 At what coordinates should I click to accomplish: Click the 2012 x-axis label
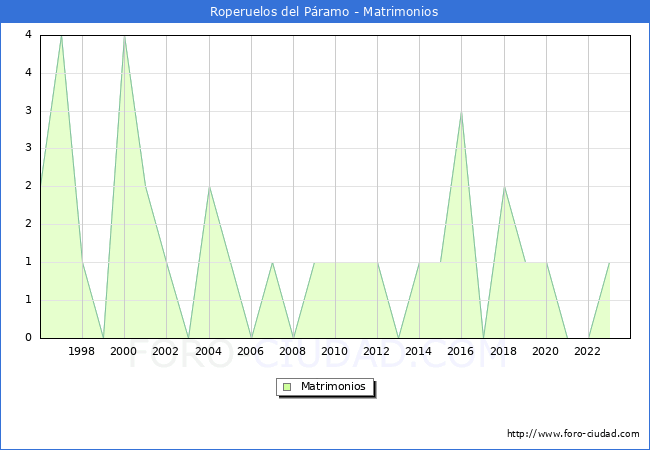pos(376,351)
